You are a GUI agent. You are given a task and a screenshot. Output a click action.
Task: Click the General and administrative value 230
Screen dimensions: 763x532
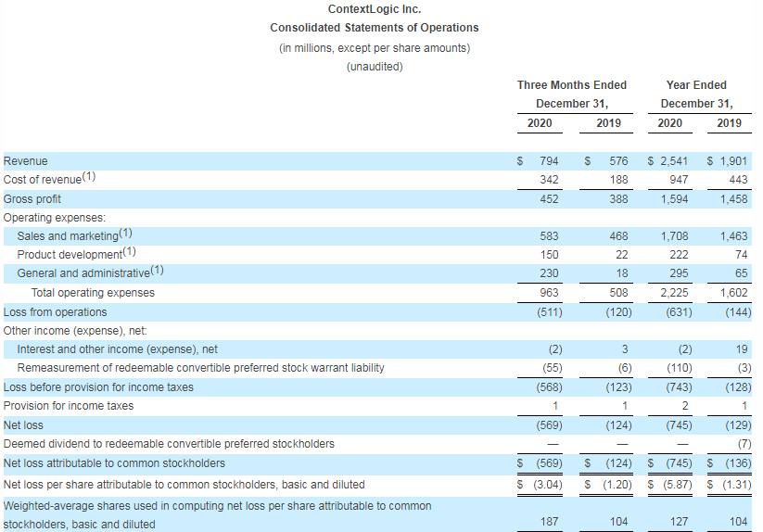pos(549,272)
